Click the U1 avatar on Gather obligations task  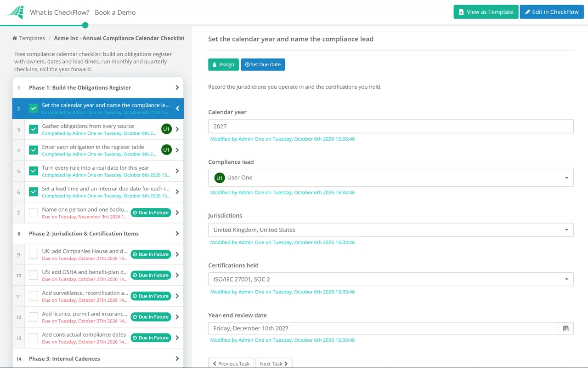click(166, 129)
